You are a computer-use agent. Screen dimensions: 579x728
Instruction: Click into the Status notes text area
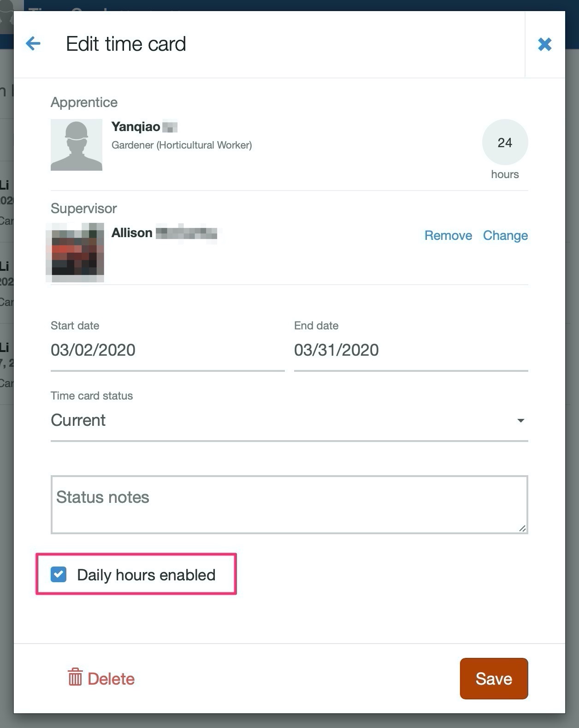click(289, 505)
